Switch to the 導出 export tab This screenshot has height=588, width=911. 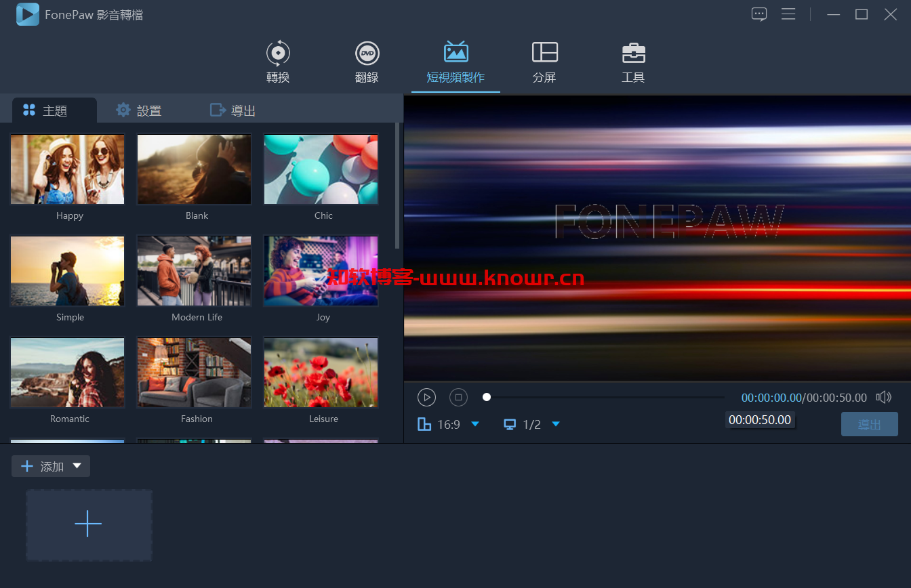click(x=232, y=110)
